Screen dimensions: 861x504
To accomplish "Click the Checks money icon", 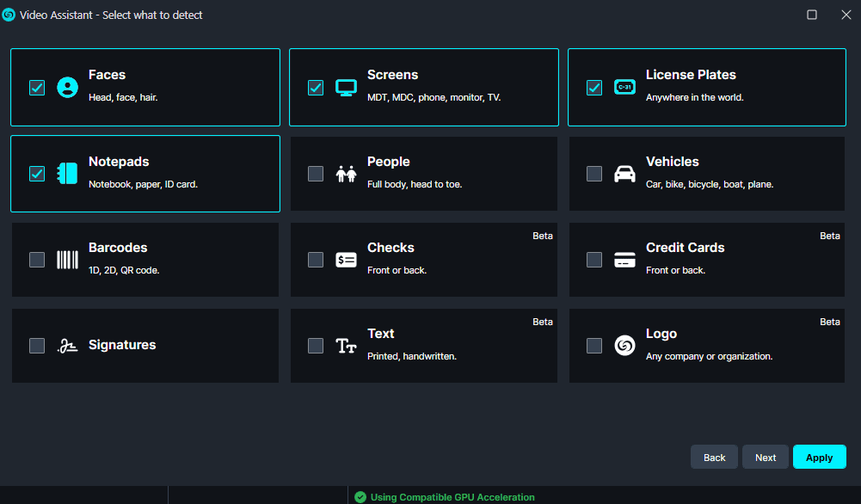I will (x=346, y=260).
